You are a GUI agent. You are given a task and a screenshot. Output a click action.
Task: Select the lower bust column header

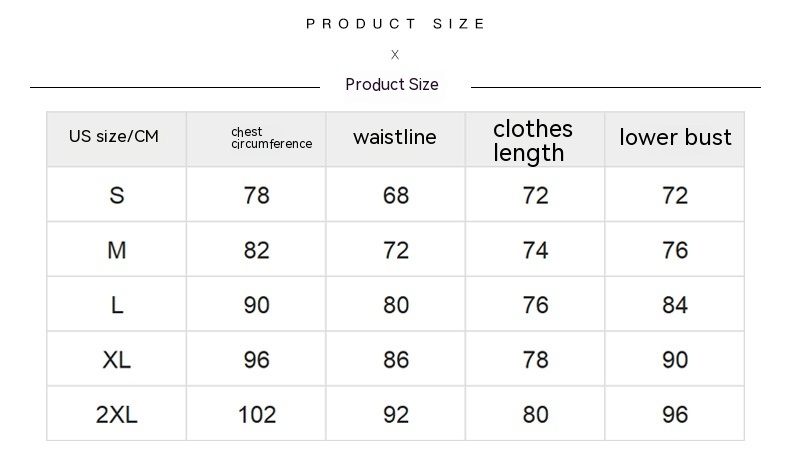(x=675, y=138)
